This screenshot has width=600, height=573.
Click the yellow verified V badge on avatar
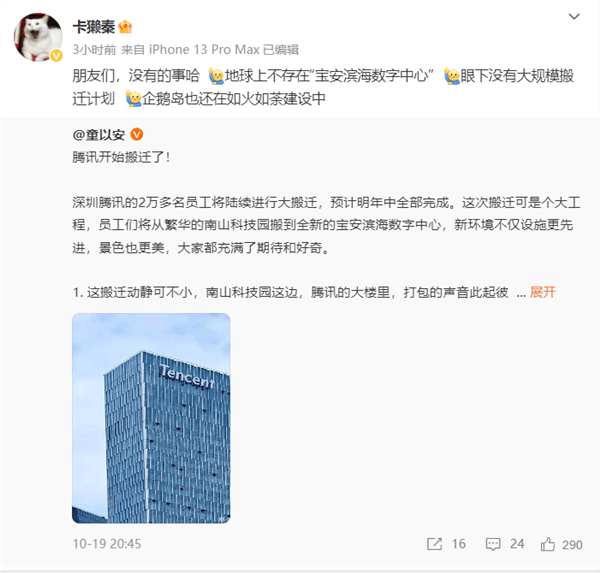click(x=56, y=56)
